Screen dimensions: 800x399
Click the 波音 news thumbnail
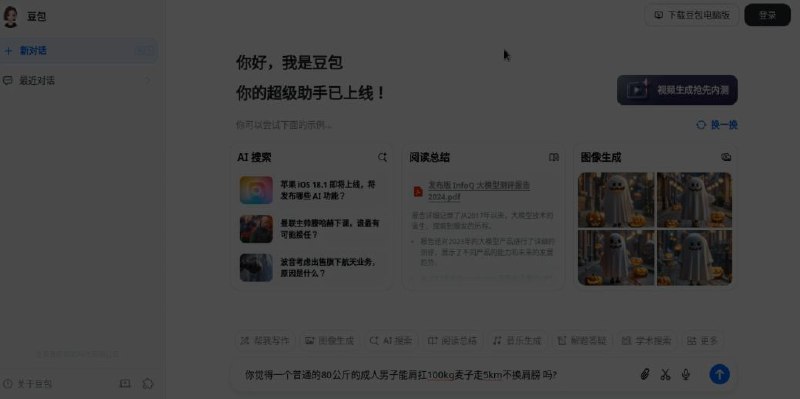(x=256, y=268)
